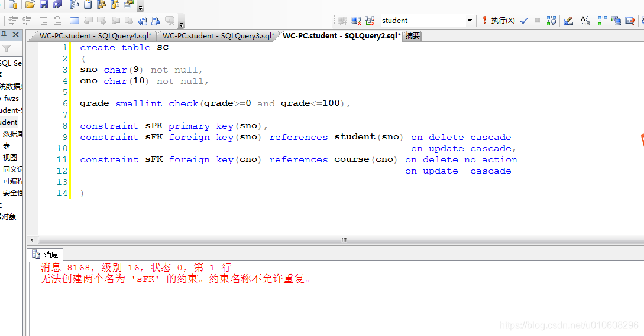Click the Save All icon
Viewport: 644px width, 336px height.
click(57, 5)
